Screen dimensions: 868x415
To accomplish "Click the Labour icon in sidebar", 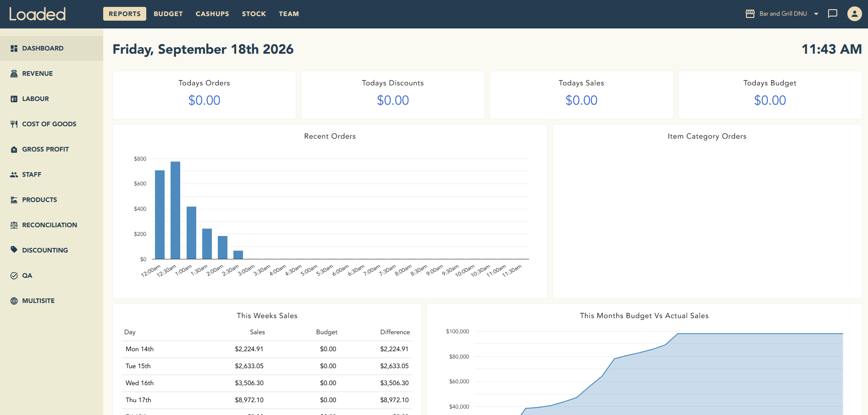I will 14,99.
